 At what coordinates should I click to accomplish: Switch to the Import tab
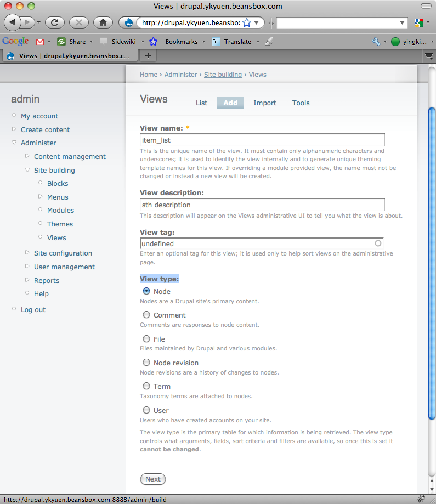pos(264,103)
